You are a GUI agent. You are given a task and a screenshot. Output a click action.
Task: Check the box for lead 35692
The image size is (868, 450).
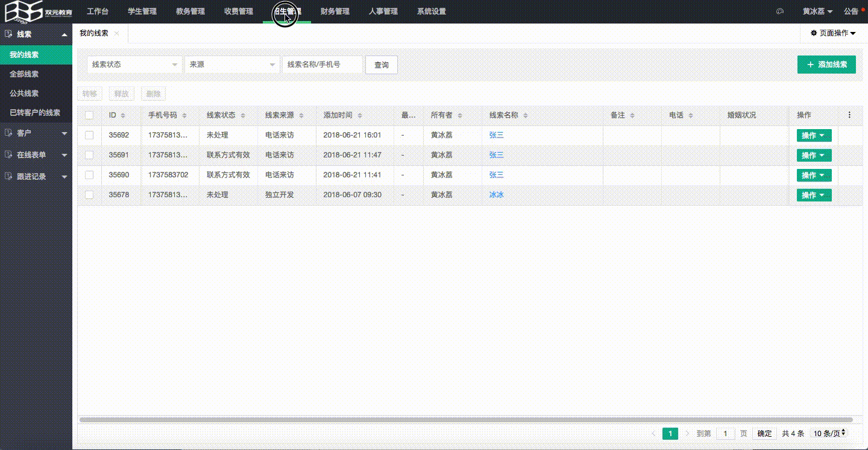pyautogui.click(x=89, y=135)
